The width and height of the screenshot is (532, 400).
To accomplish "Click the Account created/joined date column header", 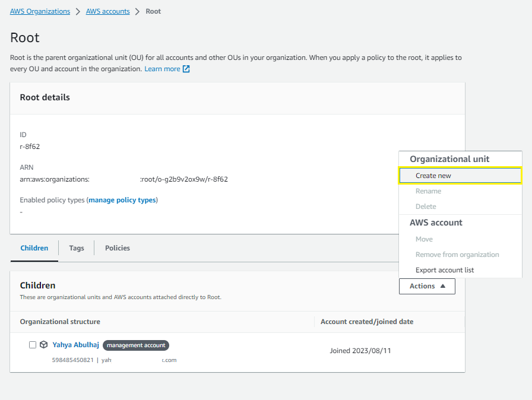I will click(x=367, y=322).
